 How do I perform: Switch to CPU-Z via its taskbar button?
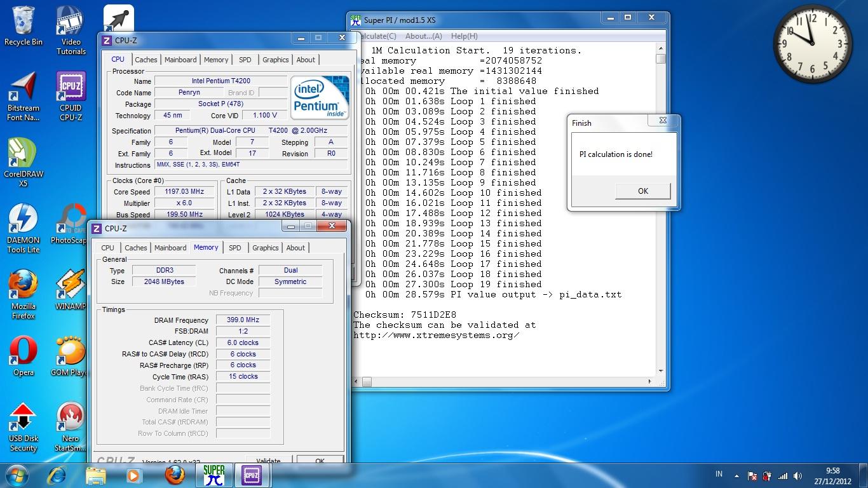(x=252, y=475)
